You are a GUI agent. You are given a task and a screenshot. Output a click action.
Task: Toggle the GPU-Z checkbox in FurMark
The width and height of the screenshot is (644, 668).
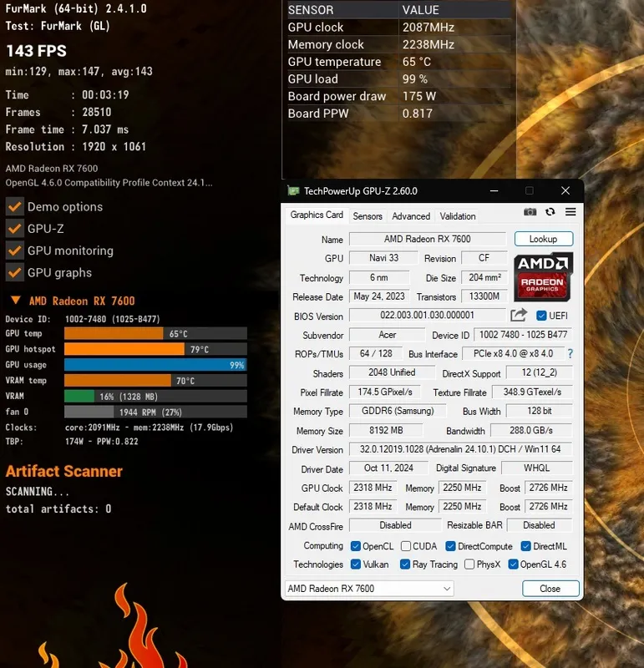click(x=14, y=229)
